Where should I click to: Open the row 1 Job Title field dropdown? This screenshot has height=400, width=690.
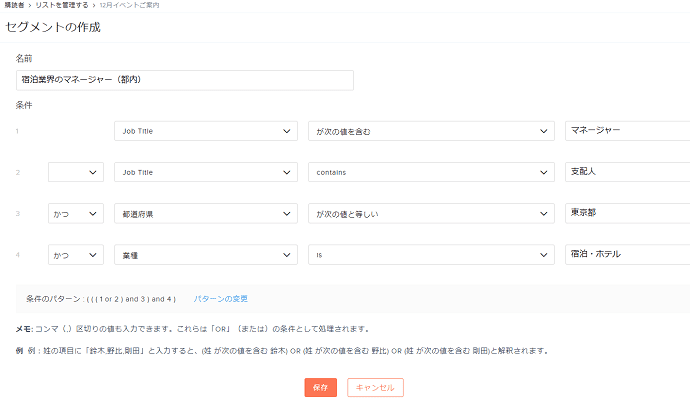pyautogui.click(x=206, y=131)
